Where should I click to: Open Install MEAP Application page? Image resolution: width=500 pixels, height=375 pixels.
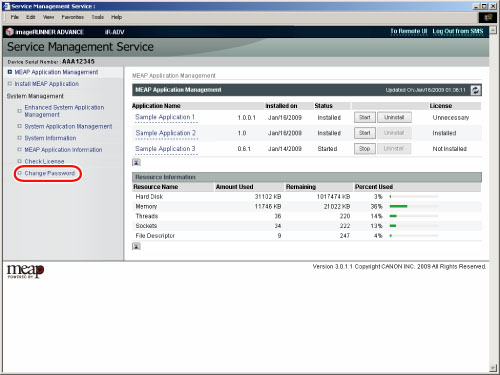coord(47,84)
